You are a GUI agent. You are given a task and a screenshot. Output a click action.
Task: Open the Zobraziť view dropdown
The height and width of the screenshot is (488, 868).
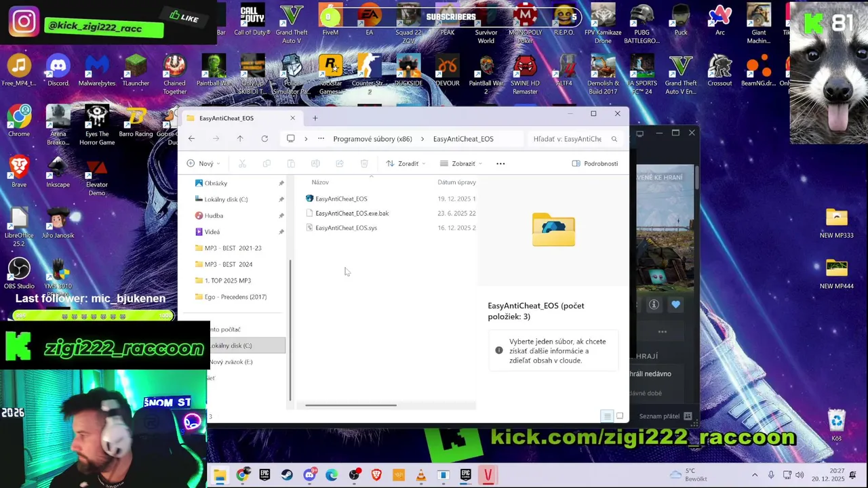(460, 163)
